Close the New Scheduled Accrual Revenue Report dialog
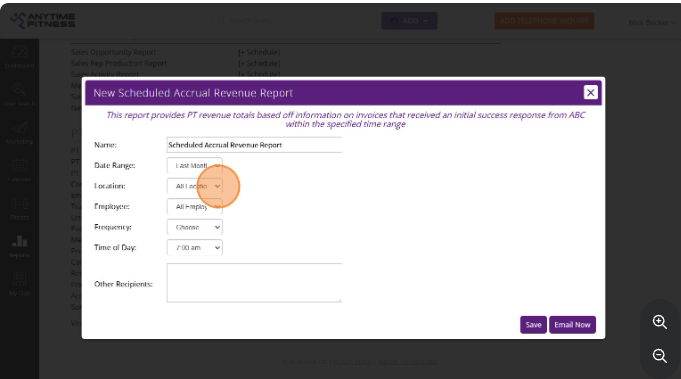 [590, 92]
